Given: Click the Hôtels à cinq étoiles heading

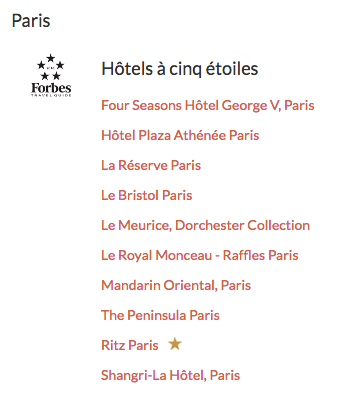Looking at the screenshot, I should pyautogui.click(x=180, y=69).
